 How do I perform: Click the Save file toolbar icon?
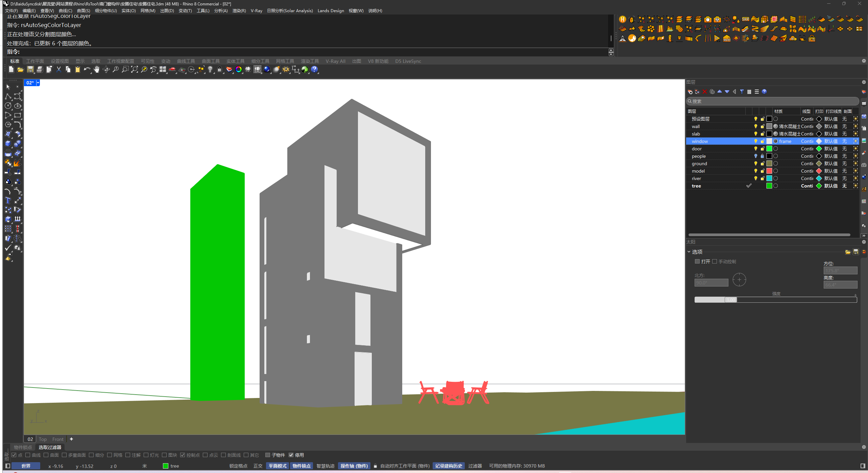[30, 70]
